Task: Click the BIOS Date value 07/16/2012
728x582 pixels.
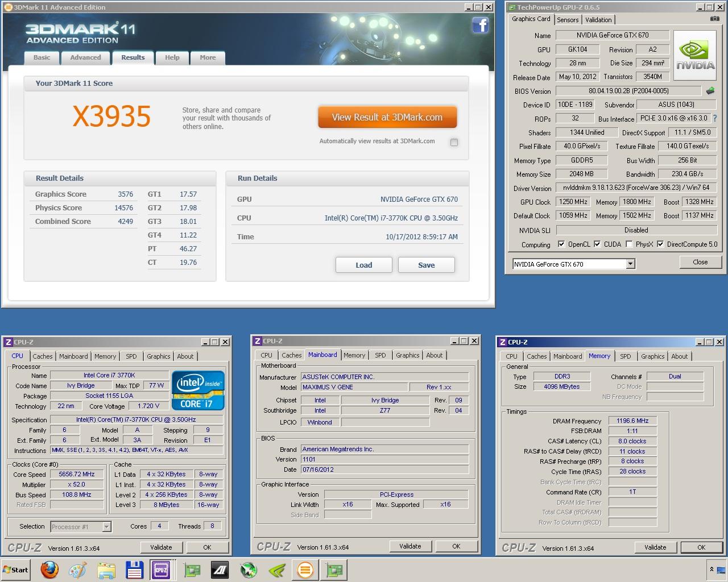Action: (385, 469)
